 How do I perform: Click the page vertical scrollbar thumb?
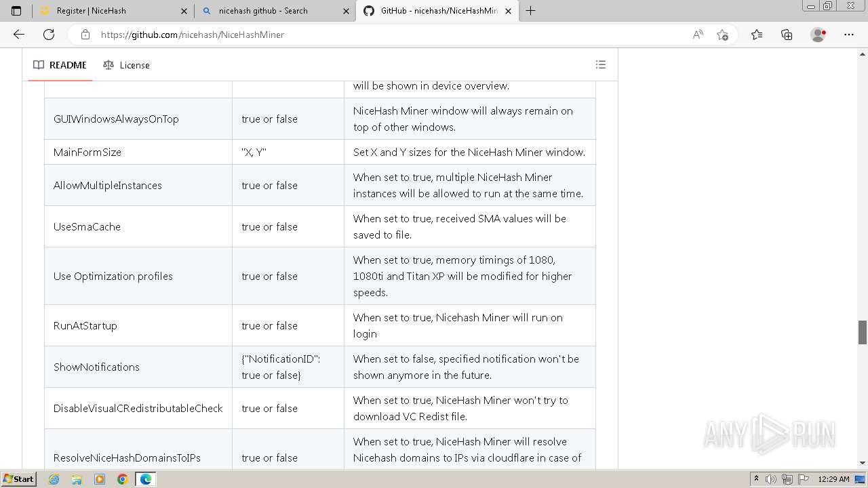point(863,332)
